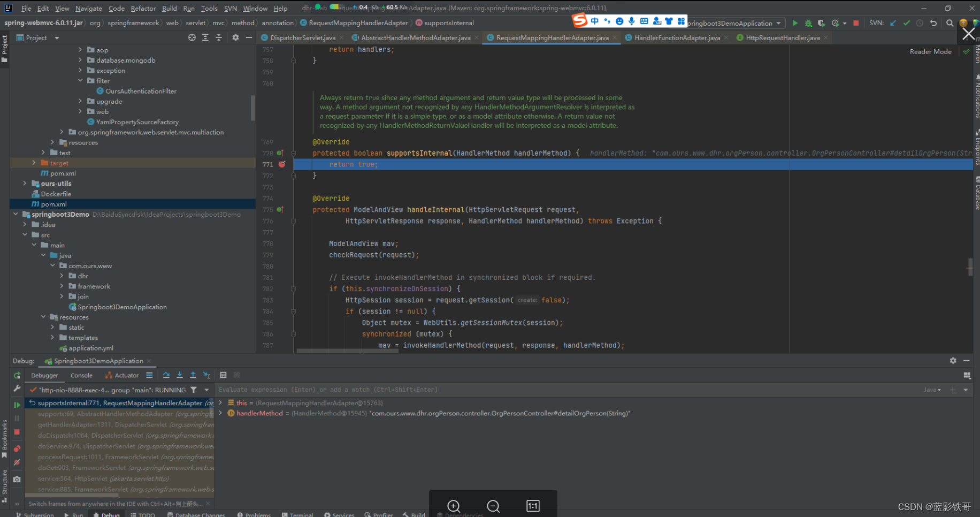
Task: Open the Navigate menu
Action: tap(88, 8)
